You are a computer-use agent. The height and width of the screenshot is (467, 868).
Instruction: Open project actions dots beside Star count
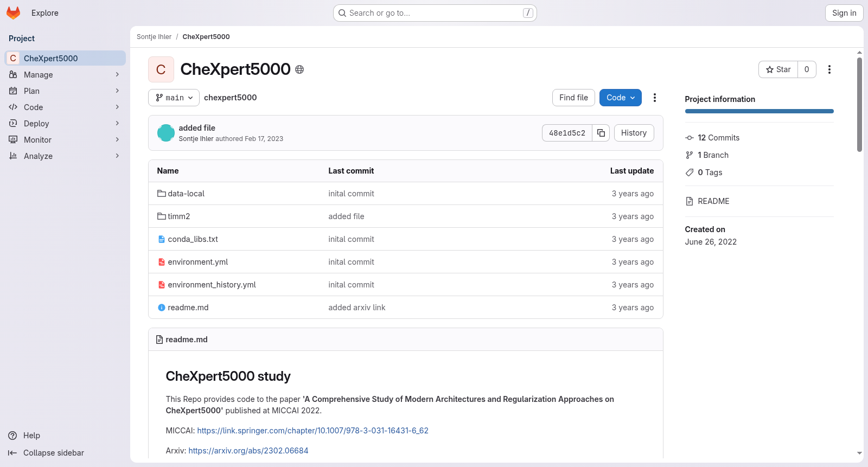coord(829,69)
